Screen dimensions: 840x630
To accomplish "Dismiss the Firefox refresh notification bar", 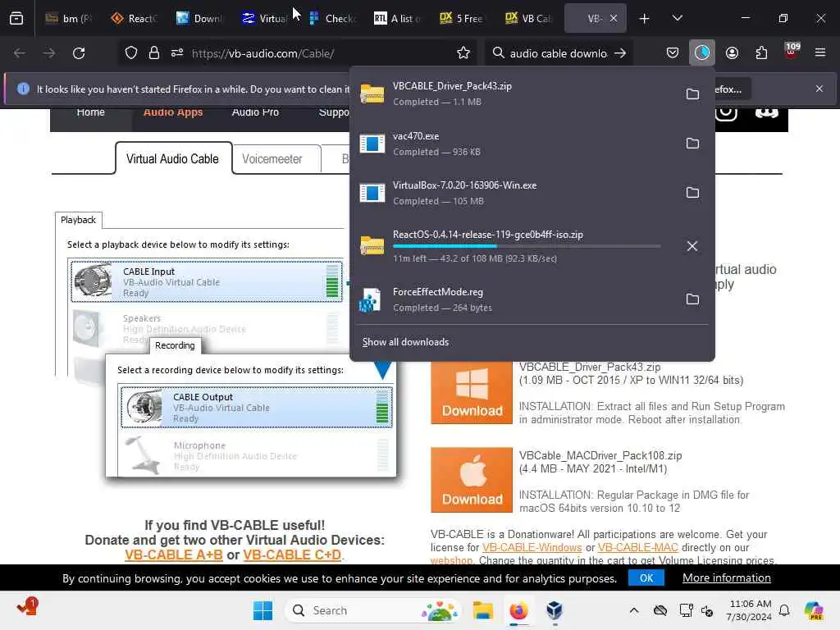I will [x=819, y=89].
